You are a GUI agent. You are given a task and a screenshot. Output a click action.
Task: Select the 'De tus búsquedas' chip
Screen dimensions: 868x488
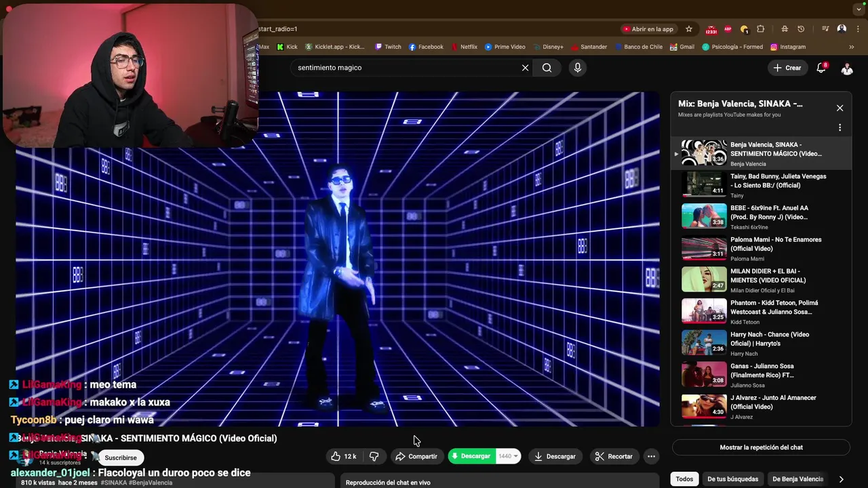[732, 479]
